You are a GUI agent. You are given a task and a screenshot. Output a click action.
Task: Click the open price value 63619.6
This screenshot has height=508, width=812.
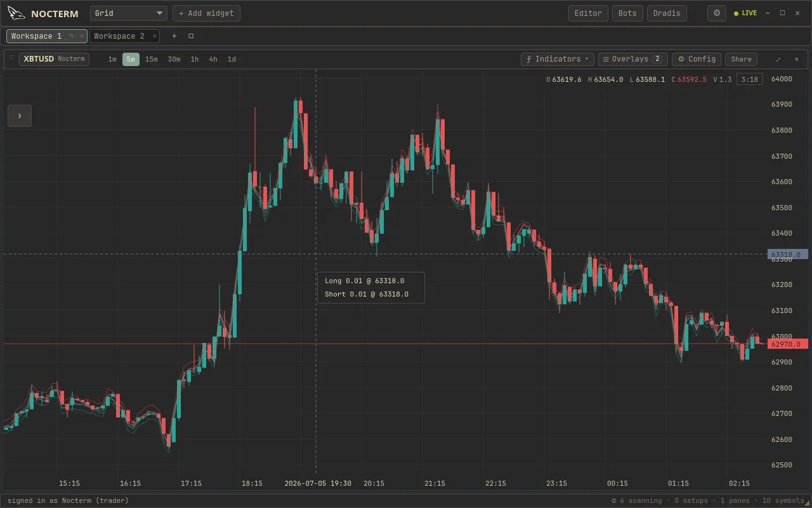[x=566, y=79]
